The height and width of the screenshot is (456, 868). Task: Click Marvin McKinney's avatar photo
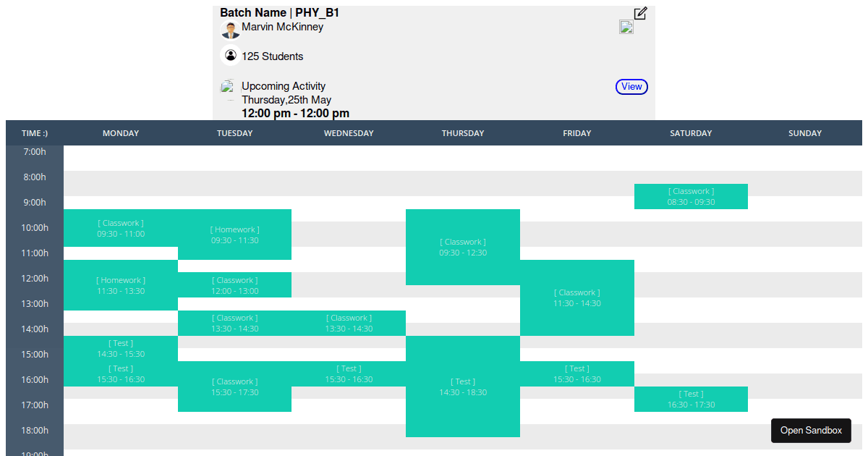click(230, 30)
